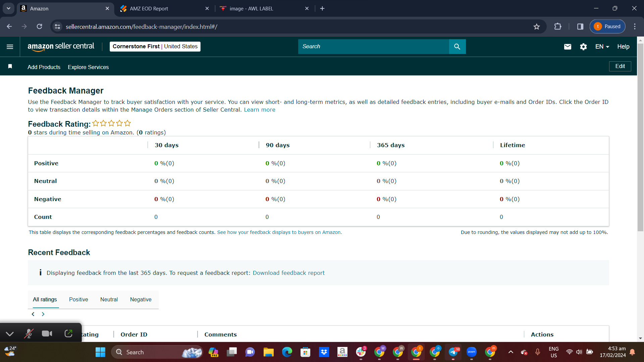Click the Amazon Seller Central logo
The image size is (644, 362).
(61, 47)
